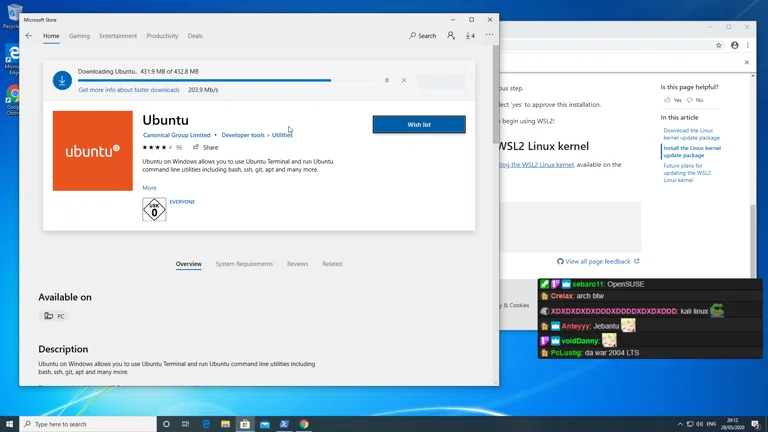Open the network tray icon
Image resolution: width=768 pixels, height=432 pixels.
(690, 424)
